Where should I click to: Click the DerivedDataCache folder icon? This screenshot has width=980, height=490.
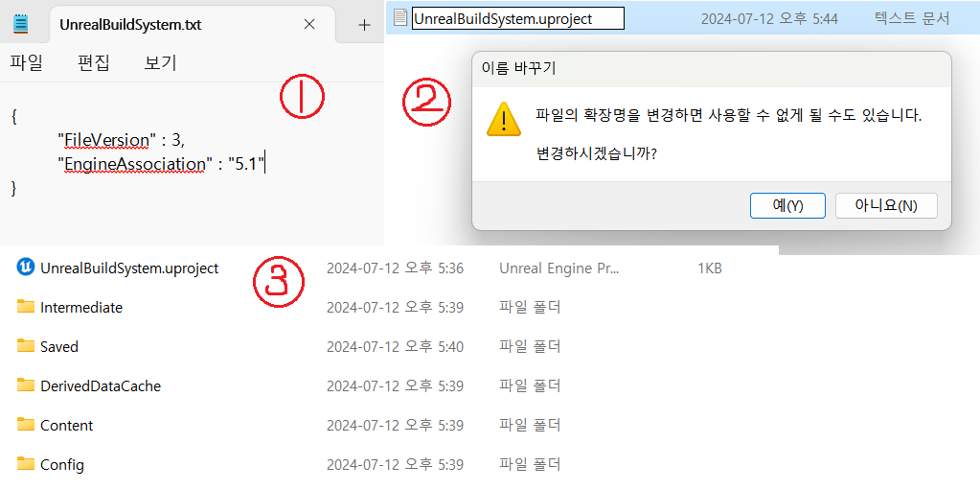[x=26, y=385]
